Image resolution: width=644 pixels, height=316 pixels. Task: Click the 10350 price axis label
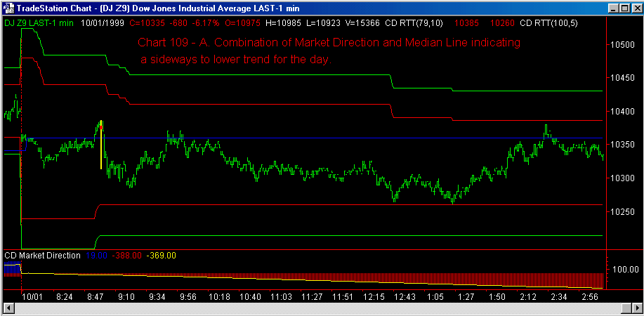coord(622,145)
